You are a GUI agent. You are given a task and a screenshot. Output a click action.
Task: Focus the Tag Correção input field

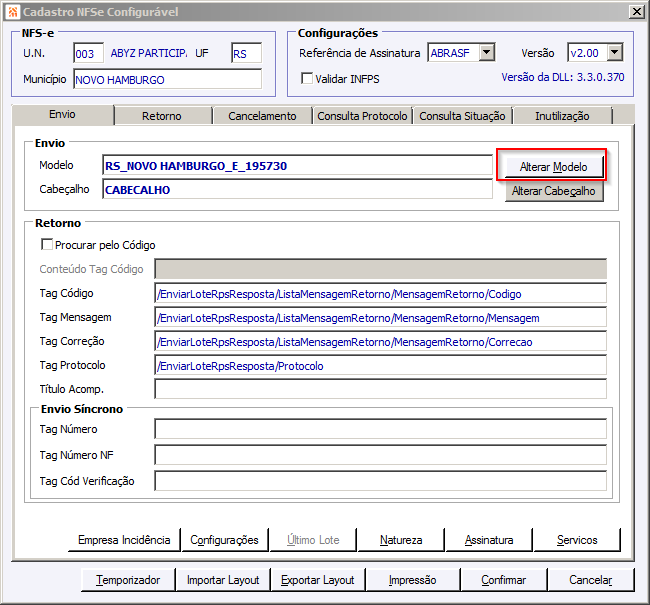tap(381, 342)
